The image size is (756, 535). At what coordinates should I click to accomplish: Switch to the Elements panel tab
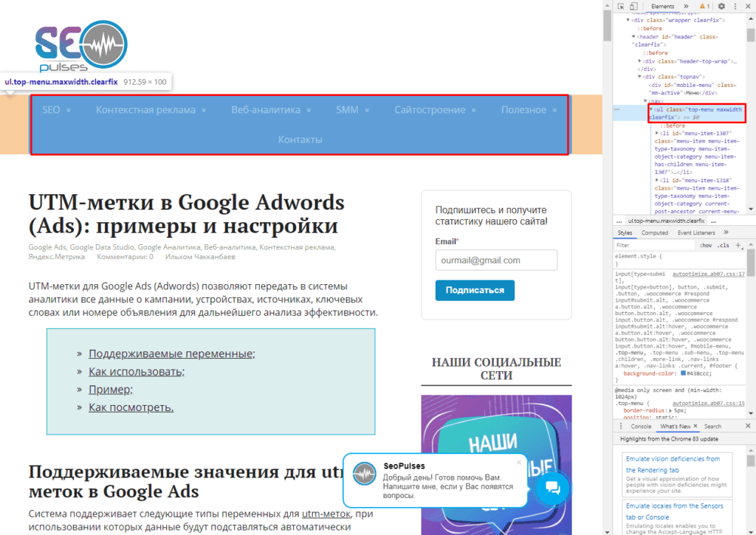tap(662, 6)
